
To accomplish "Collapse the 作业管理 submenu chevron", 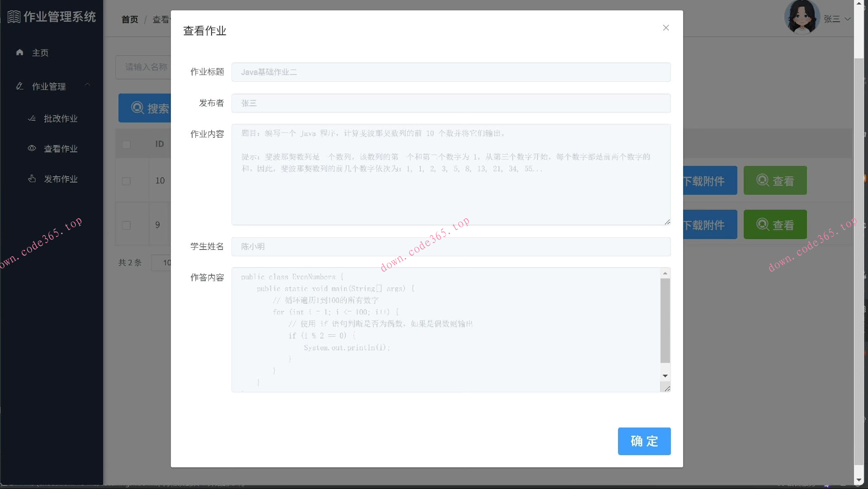I will click(x=88, y=85).
